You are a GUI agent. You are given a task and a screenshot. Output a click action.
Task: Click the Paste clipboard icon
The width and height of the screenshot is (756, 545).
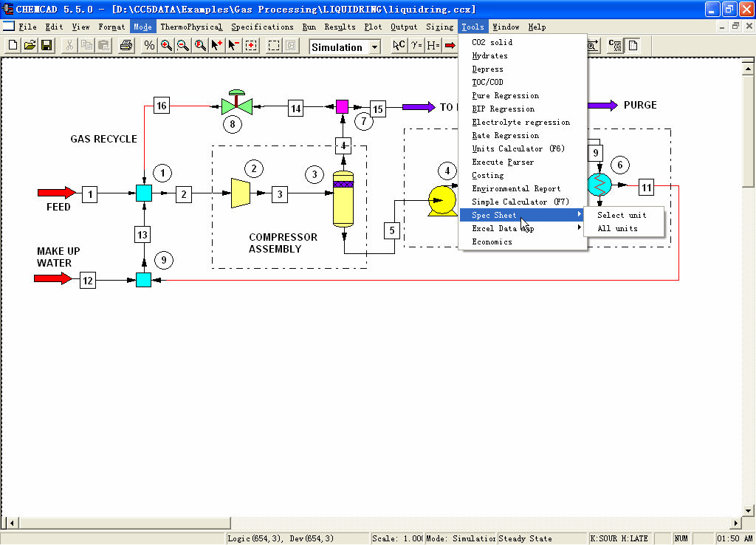click(103, 45)
